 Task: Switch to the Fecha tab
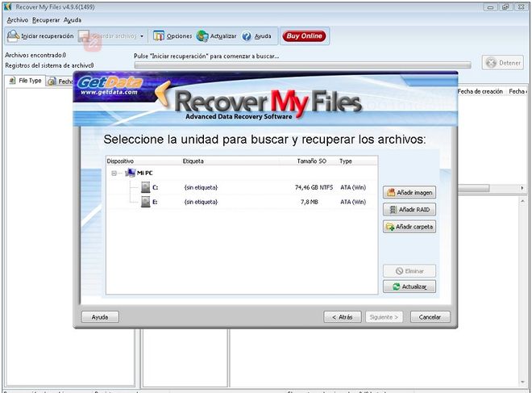(x=60, y=82)
